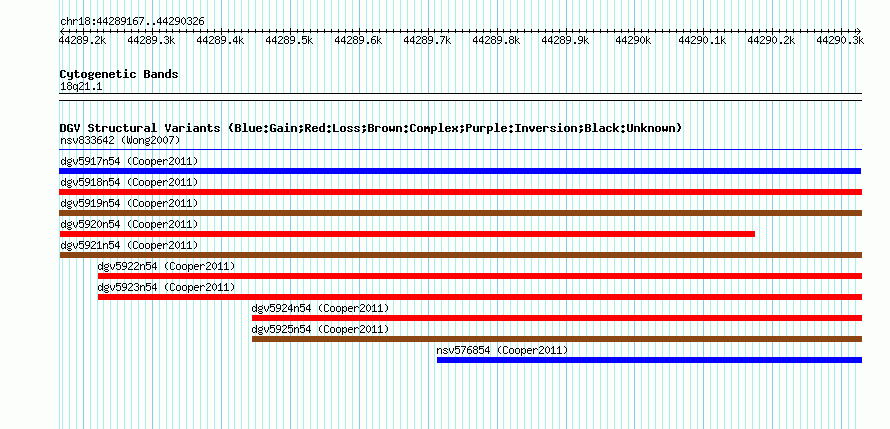Screen dimensions: 890x429
Task: Open the dgv5923n54 (Cooper2011) label
Action: coord(166,287)
